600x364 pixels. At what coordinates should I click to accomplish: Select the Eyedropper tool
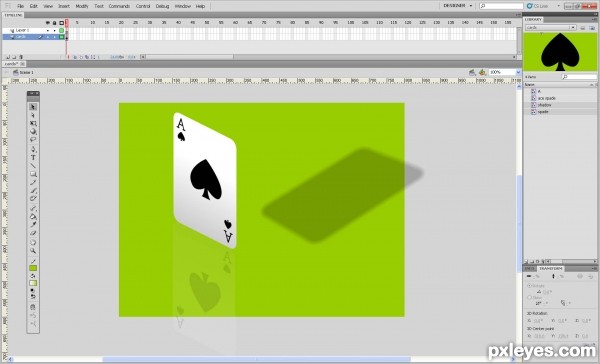33,225
